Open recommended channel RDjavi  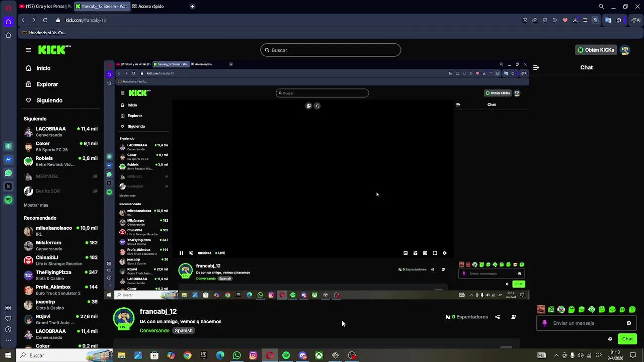pos(60,319)
